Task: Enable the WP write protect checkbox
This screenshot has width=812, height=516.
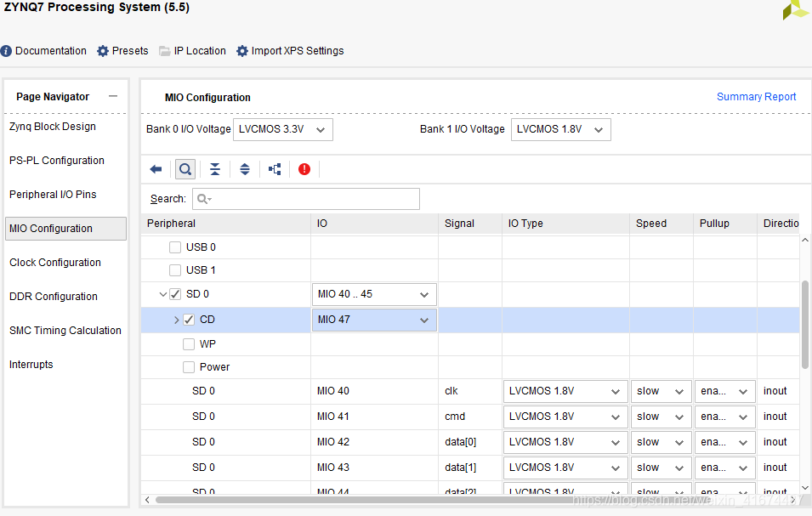Action: (x=189, y=344)
